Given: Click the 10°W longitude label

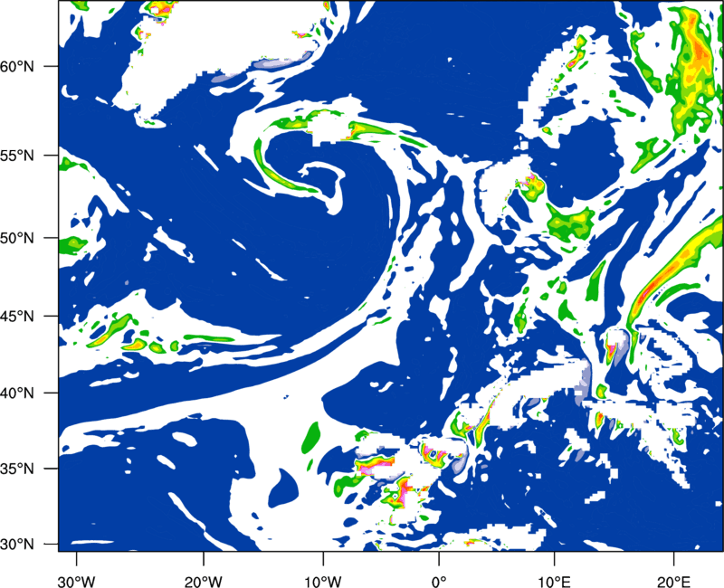Looking at the screenshot, I should point(323,582).
